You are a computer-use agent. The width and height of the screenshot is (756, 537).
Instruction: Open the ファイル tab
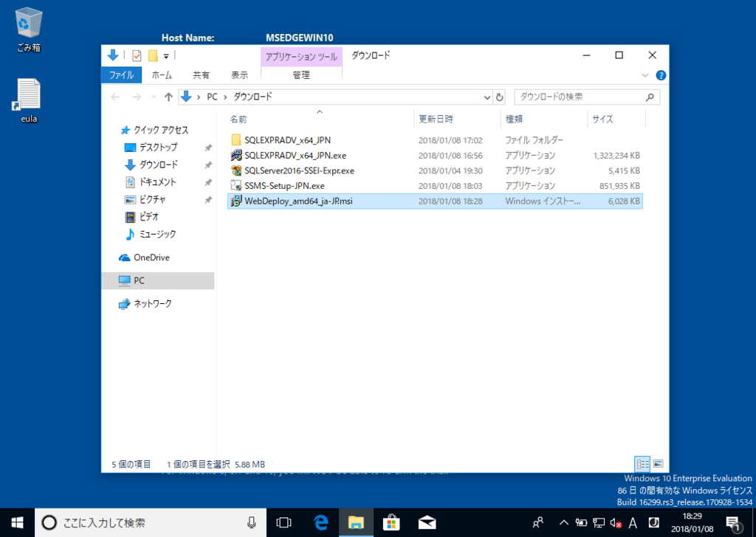[x=122, y=75]
